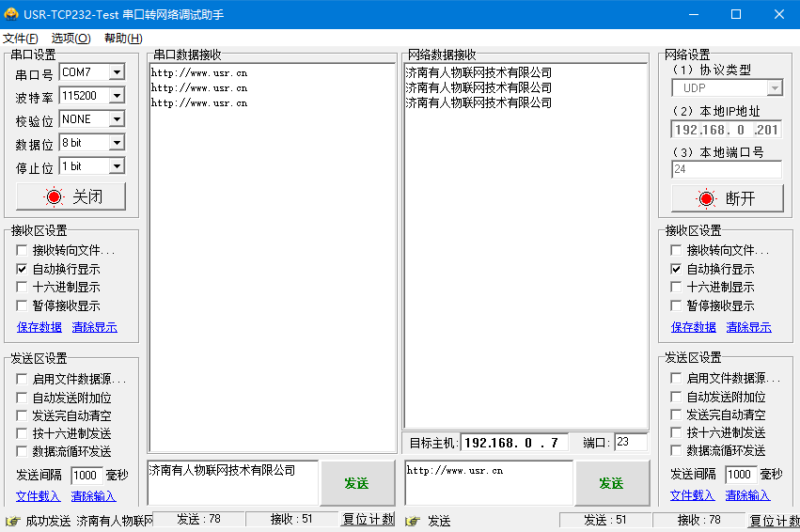The image size is (800, 532).
Task: Toggle 自动换行显示 in network receive settings
Action: [676, 269]
